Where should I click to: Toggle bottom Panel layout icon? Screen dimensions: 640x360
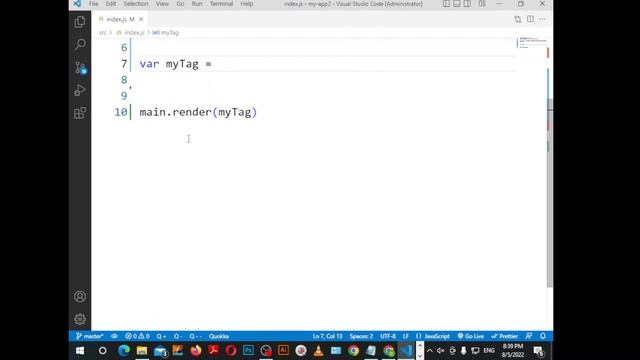[x=457, y=4]
